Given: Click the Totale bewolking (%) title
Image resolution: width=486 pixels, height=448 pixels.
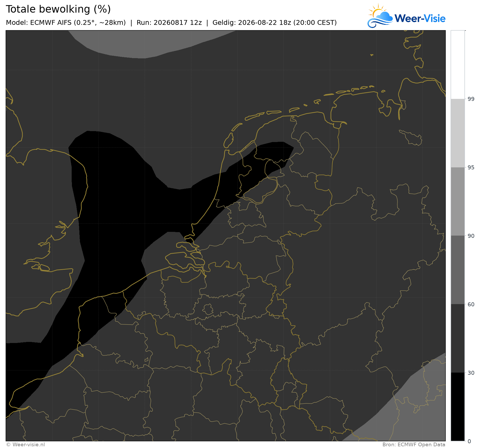Looking at the screenshot, I should 58,9.
